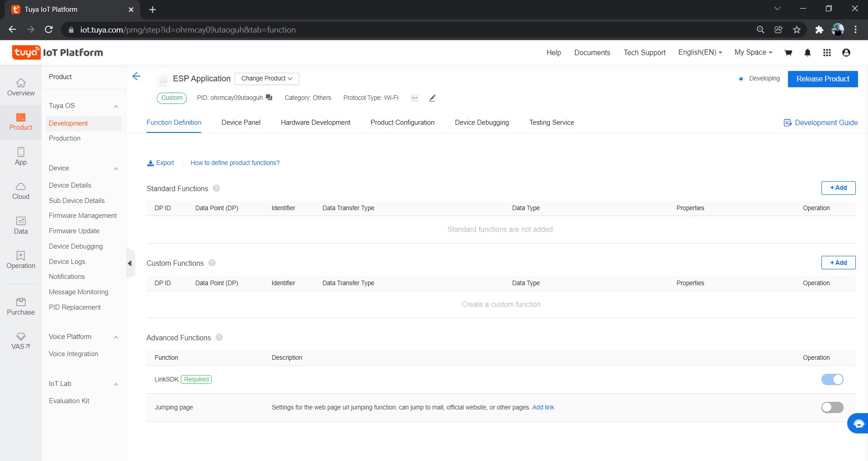Open the Overview section in sidebar

point(21,88)
